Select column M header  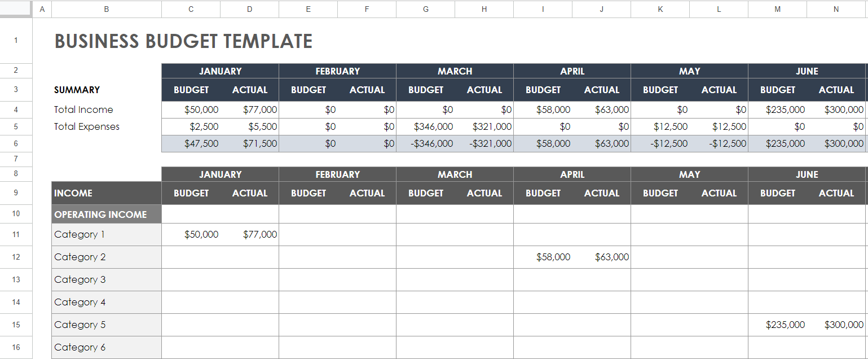[777, 9]
